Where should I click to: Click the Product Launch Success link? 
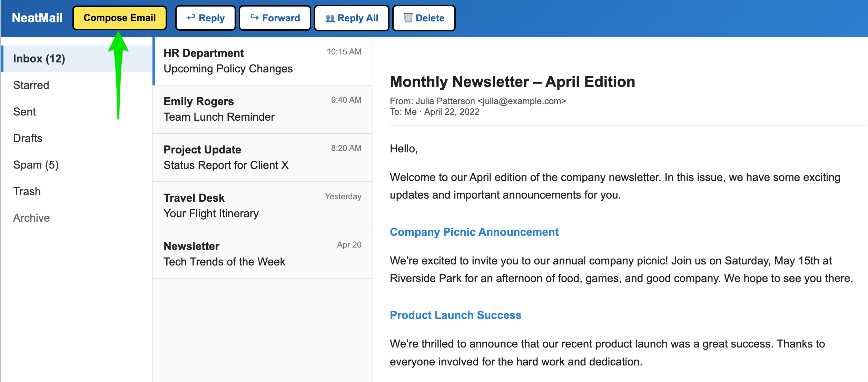[x=455, y=315]
